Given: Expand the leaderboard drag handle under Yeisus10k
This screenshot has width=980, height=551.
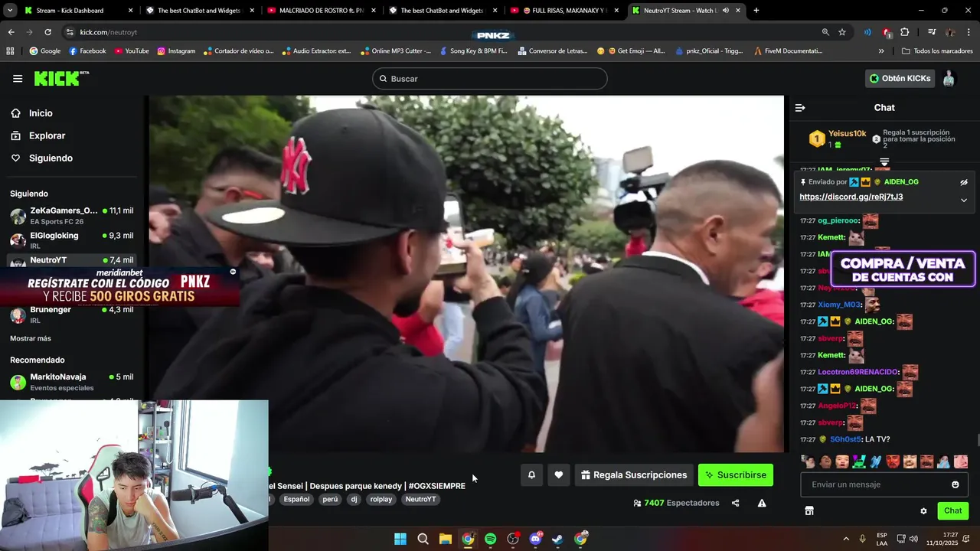Looking at the screenshot, I should click(884, 162).
